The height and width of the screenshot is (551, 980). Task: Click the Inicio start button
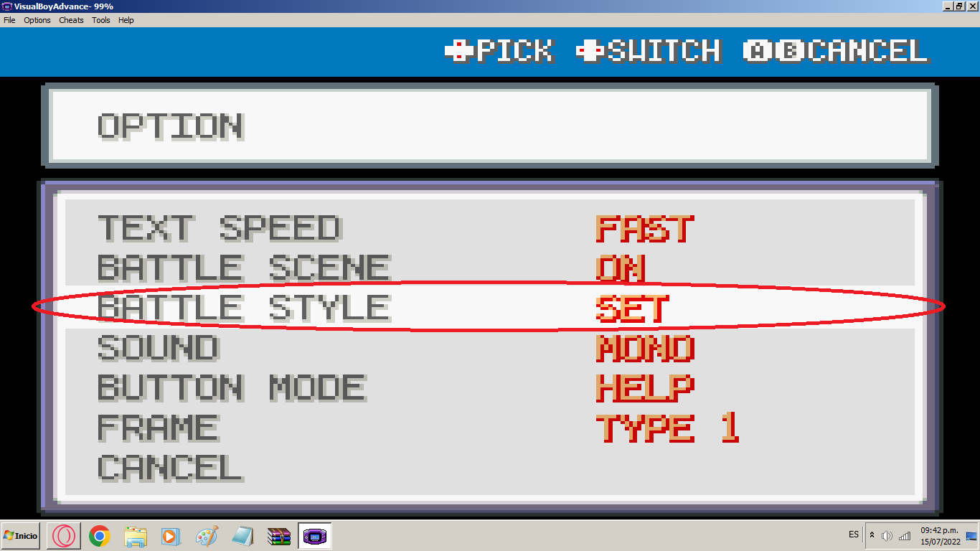(21, 536)
